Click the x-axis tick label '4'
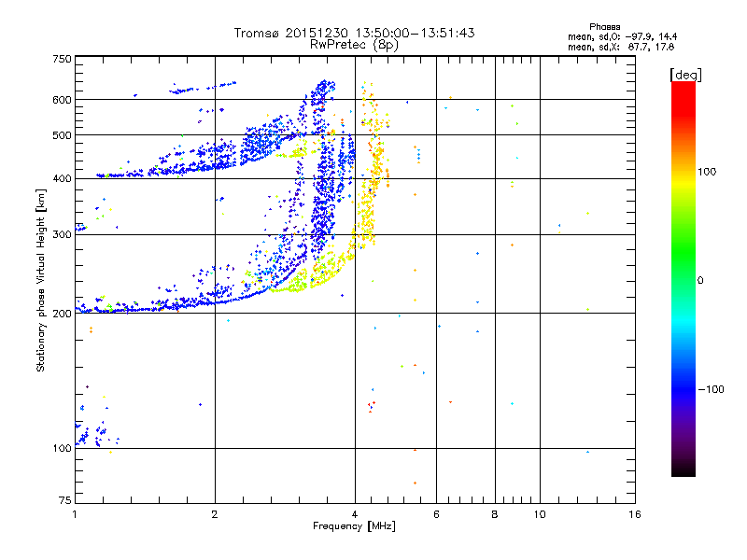The image size is (747, 560). (x=355, y=514)
